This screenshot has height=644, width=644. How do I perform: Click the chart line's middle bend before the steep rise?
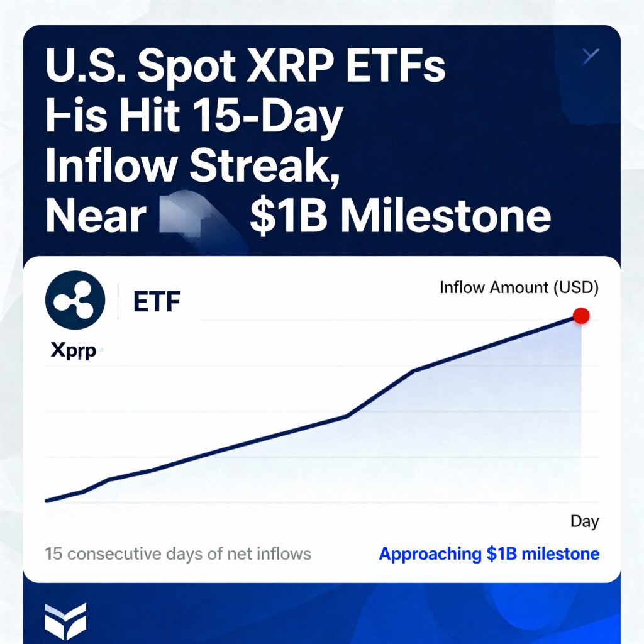coord(347,416)
